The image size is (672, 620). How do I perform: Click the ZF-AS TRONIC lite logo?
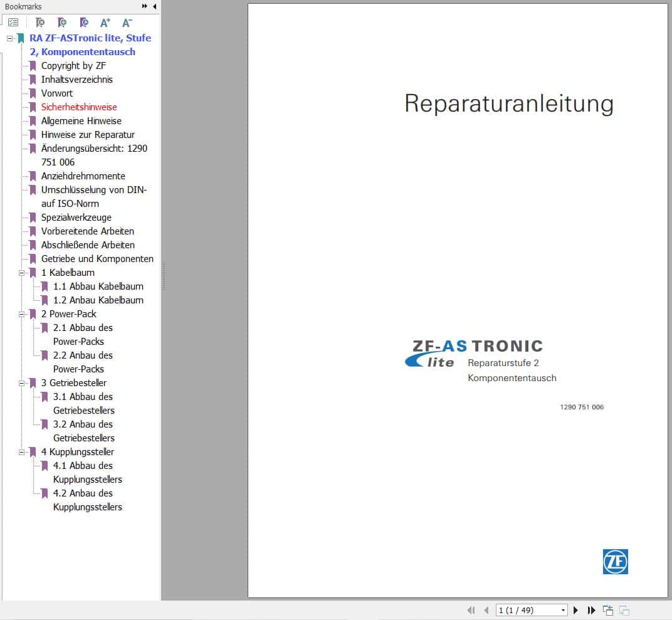[x=473, y=353]
